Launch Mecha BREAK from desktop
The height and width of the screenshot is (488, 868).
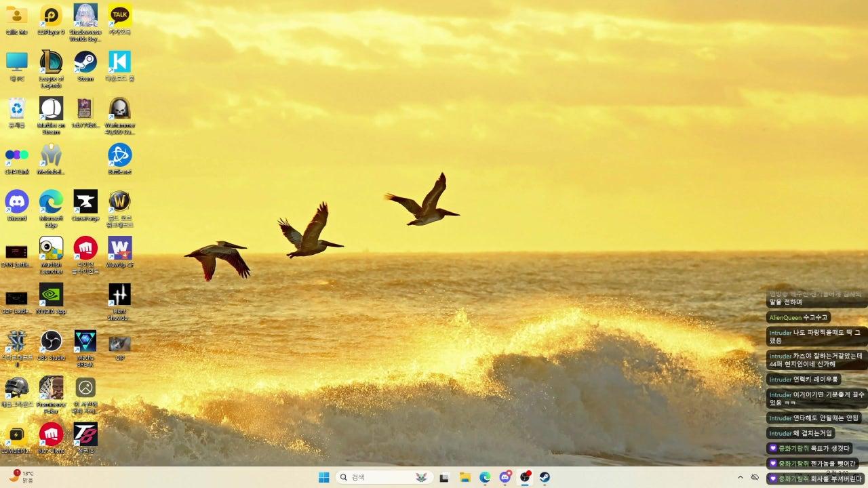85,341
